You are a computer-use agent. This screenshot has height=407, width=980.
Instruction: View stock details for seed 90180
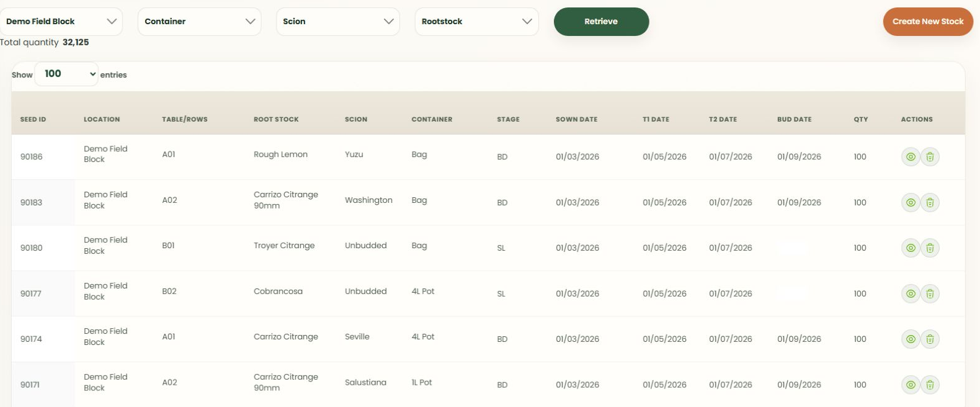click(x=911, y=248)
